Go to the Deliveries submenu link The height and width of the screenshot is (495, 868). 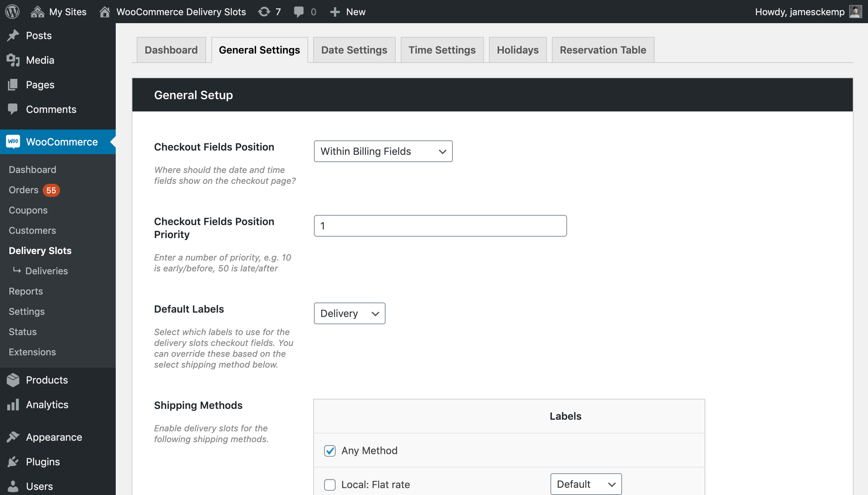pyautogui.click(x=46, y=271)
